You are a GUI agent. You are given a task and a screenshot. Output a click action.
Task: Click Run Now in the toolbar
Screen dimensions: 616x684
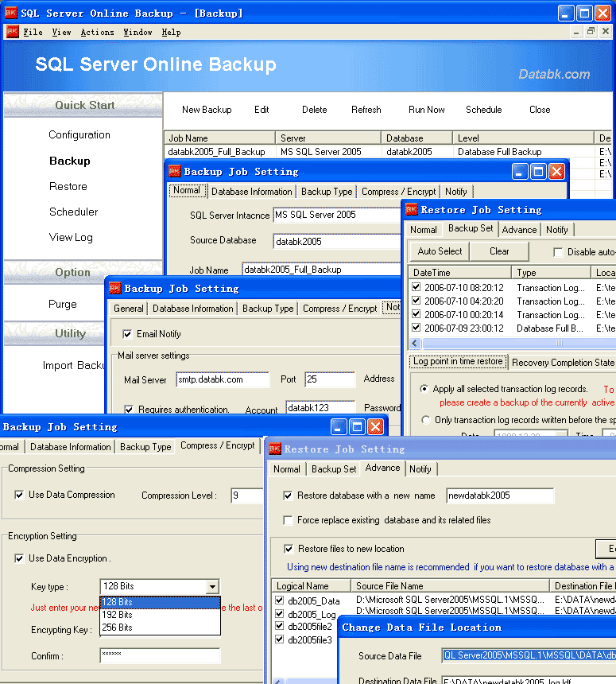[426, 110]
